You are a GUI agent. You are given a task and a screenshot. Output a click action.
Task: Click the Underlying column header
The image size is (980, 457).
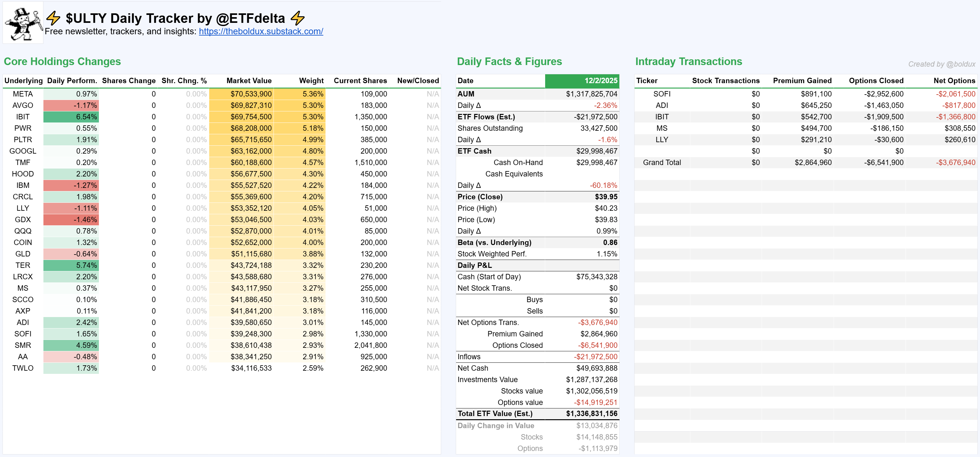pos(23,80)
